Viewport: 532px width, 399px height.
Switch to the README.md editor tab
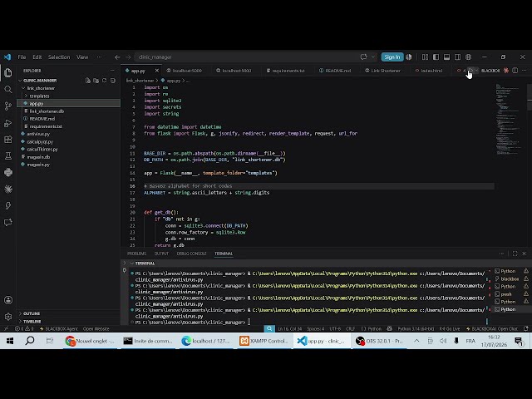(x=335, y=71)
